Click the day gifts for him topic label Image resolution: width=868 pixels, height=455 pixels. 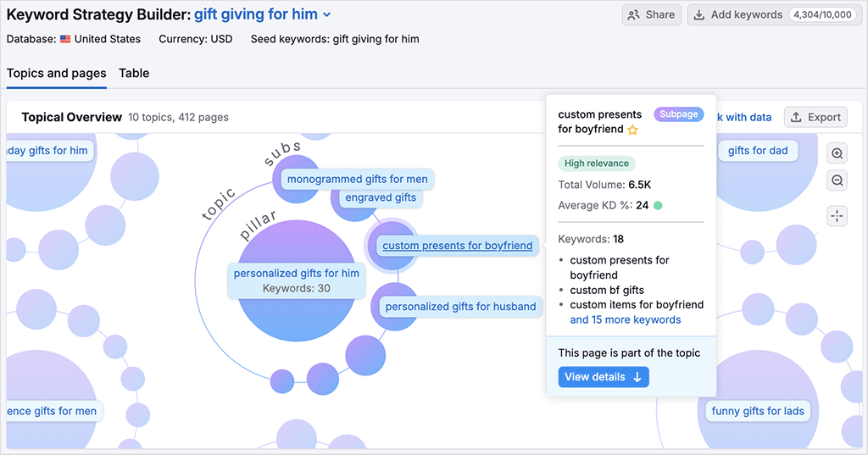[50, 151]
